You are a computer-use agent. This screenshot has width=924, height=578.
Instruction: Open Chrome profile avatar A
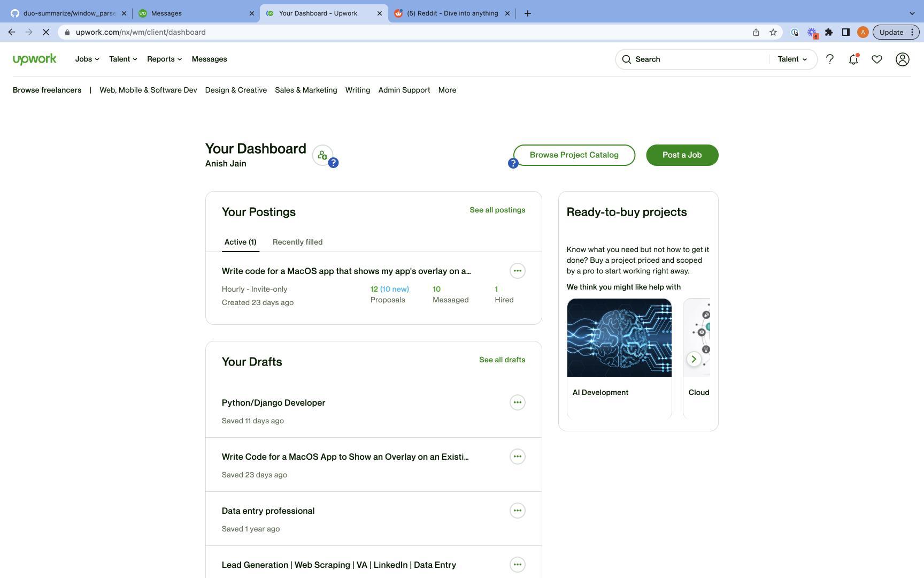863,32
